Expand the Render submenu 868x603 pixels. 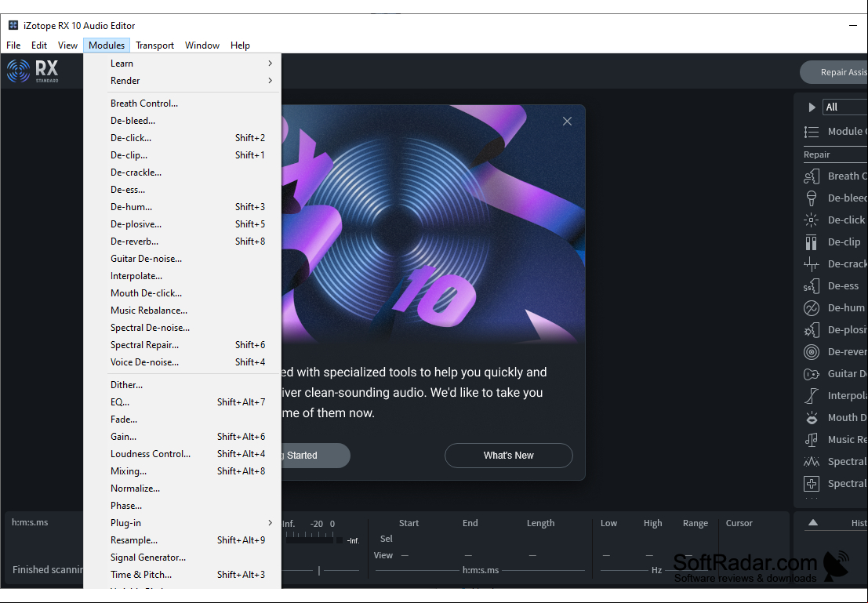[182, 80]
